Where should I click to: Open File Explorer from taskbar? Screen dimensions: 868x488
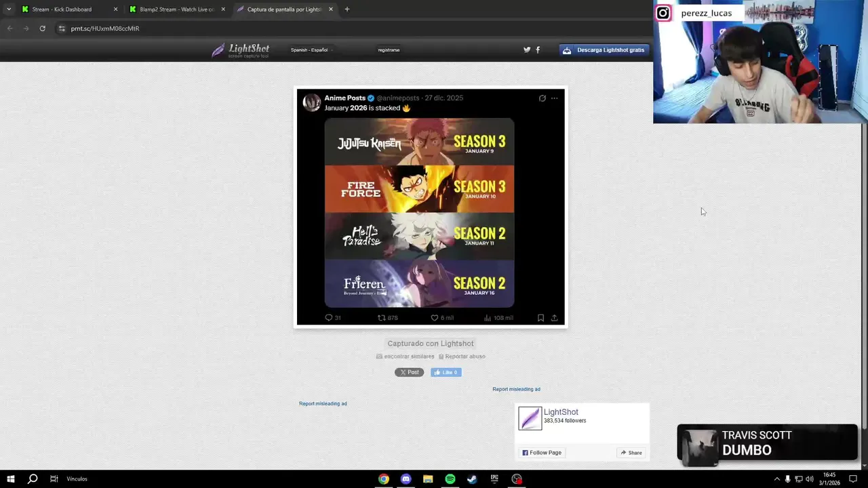[428, 479]
